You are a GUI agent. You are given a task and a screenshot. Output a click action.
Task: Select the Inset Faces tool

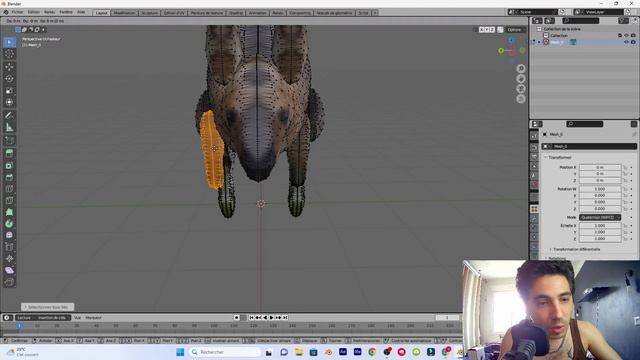coord(9,165)
